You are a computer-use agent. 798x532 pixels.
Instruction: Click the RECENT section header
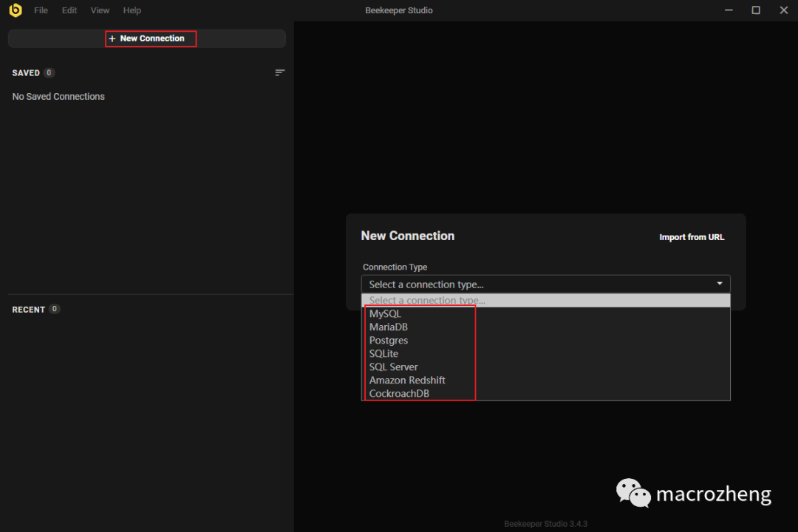[29, 310]
